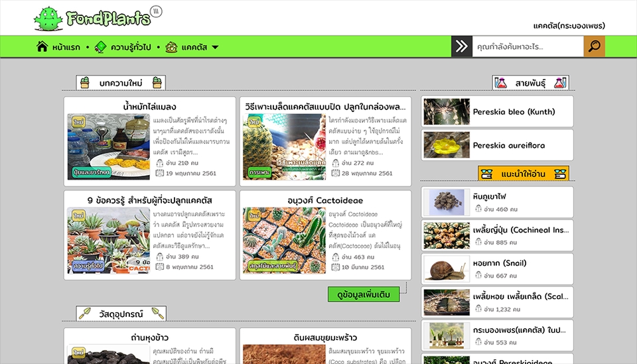The image size is (637, 364).
Task: Open the หน้าแรก menu item
Action: tap(66, 48)
